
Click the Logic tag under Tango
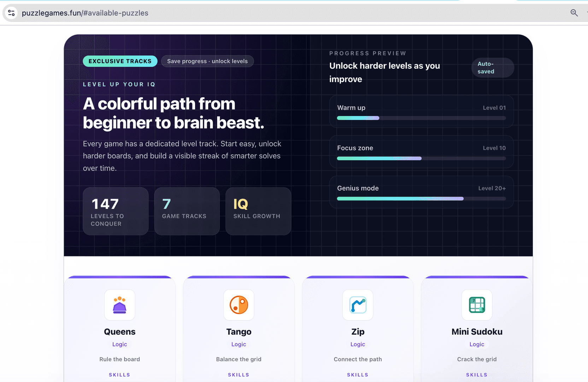click(x=239, y=345)
